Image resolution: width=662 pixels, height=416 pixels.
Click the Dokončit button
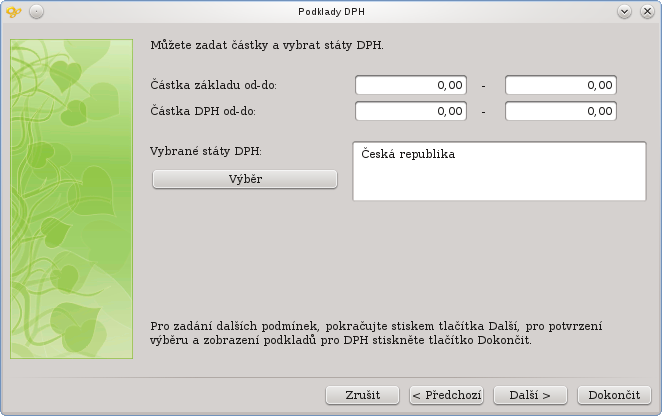(x=614, y=395)
